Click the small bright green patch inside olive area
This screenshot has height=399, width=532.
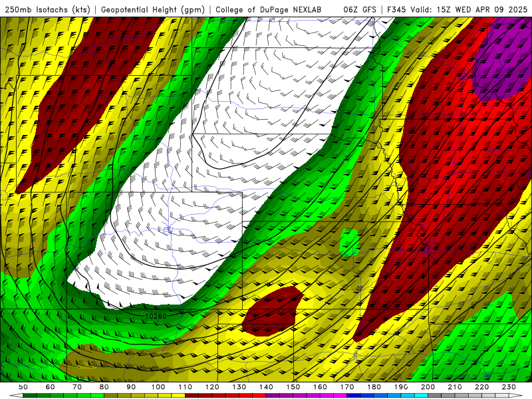point(350,242)
